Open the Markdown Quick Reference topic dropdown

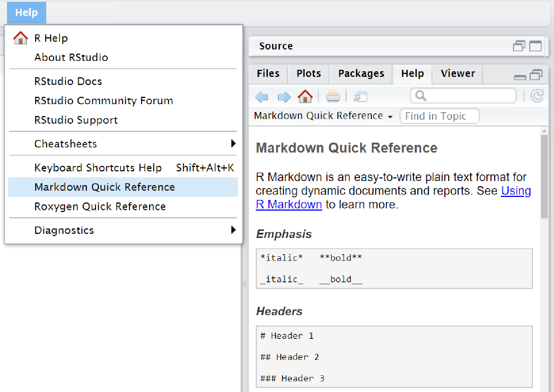323,116
